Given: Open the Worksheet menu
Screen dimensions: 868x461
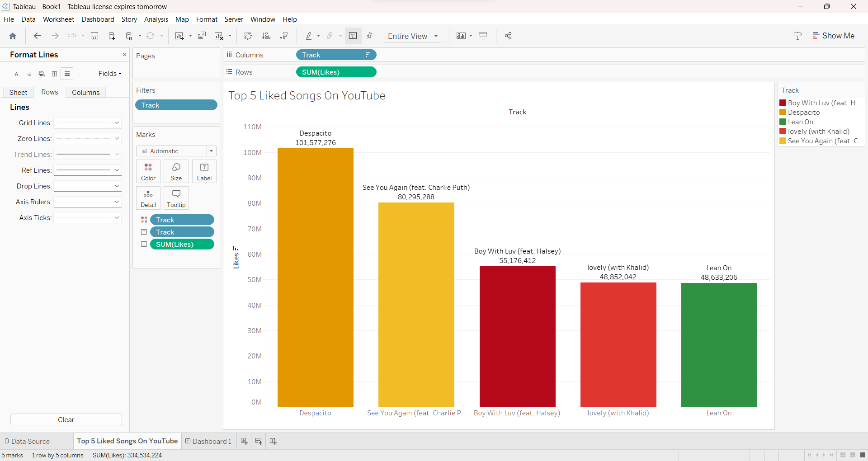Looking at the screenshot, I should coord(58,19).
